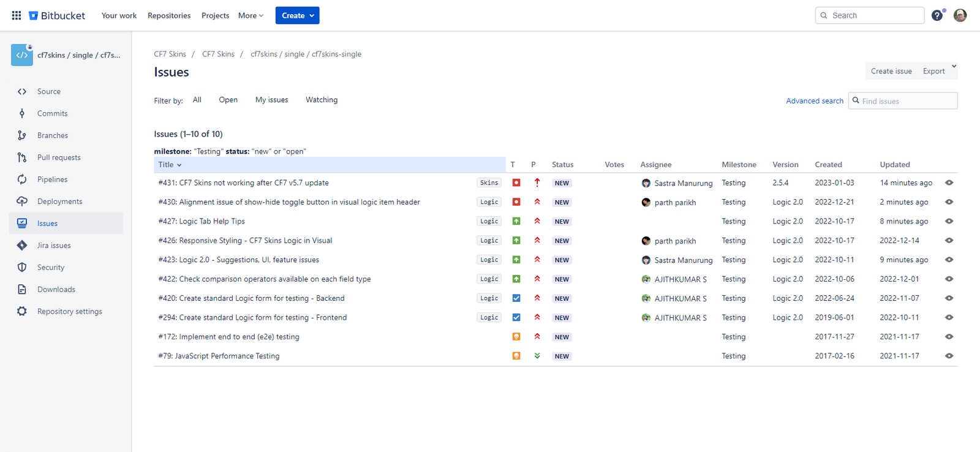Open the More menu in top navigation

click(251, 15)
